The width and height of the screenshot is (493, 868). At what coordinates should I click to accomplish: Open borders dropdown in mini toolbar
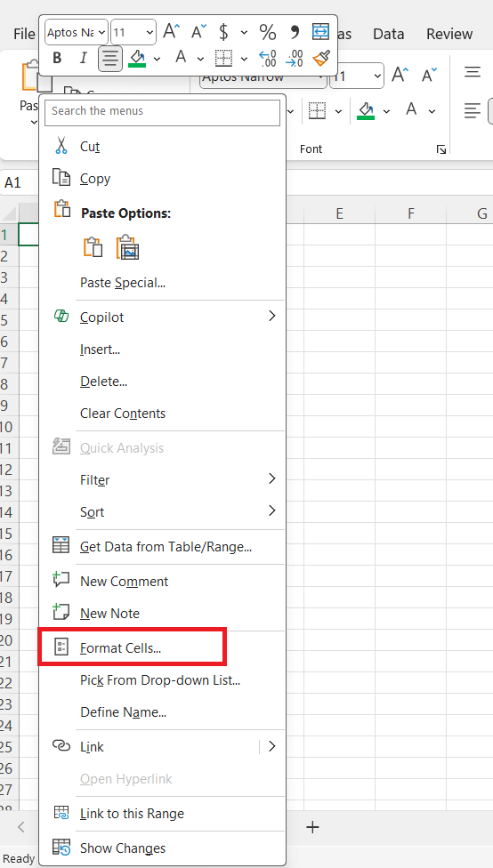coord(244,59)
